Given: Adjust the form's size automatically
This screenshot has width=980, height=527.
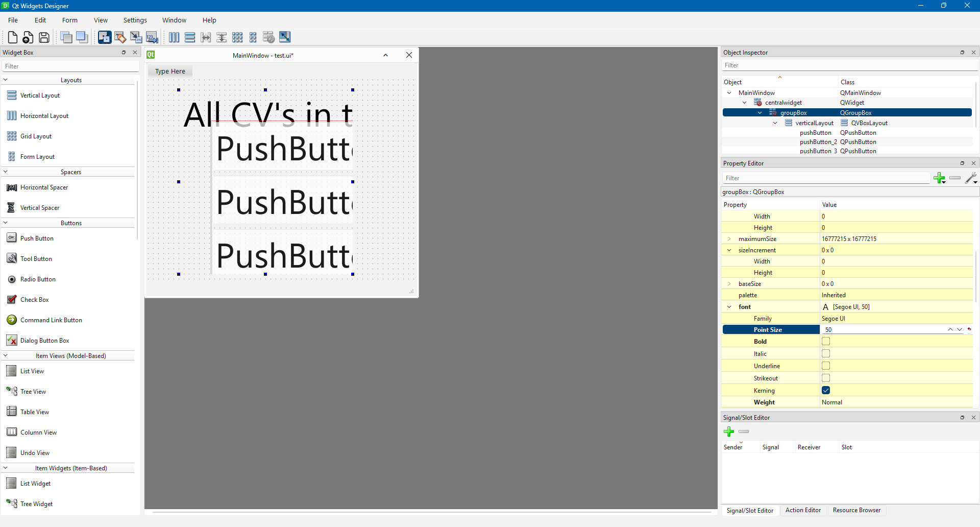Looking at the screenshot, I should (x=285, y=37).
